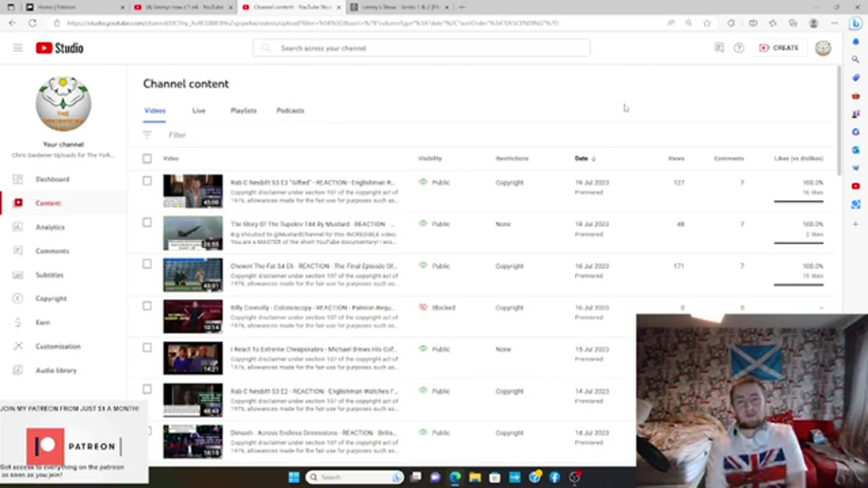Open the browser extensions icon
The width and height of the screenshot is (868, 488).
pyautogui.click(x=731, y=23)
